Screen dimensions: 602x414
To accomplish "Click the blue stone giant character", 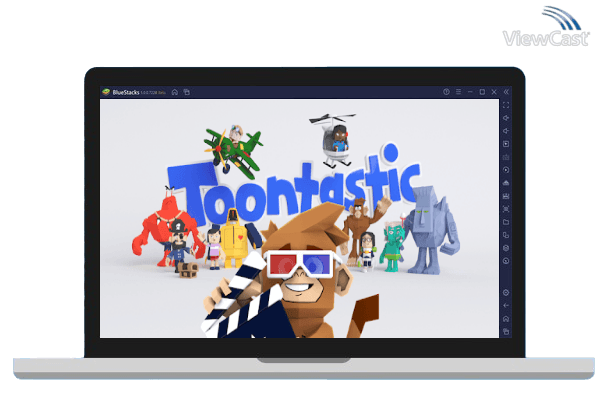I will 432,230.
